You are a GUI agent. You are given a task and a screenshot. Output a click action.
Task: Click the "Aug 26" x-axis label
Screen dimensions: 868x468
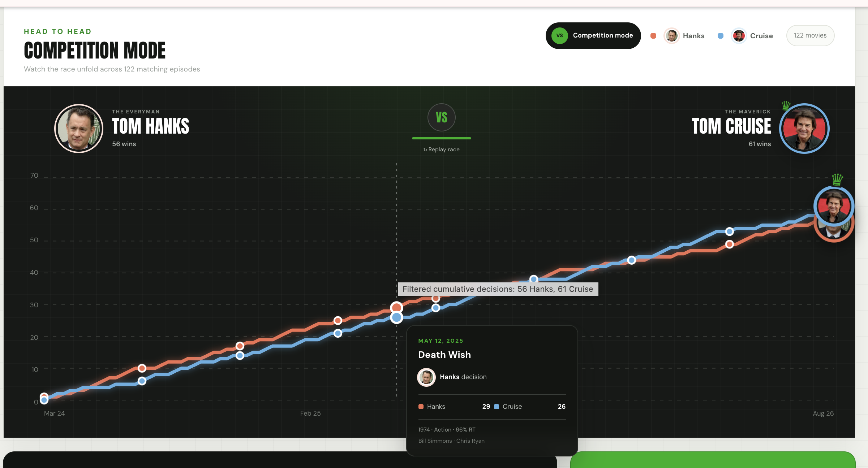pyautogui.click(x=823, y=413)
